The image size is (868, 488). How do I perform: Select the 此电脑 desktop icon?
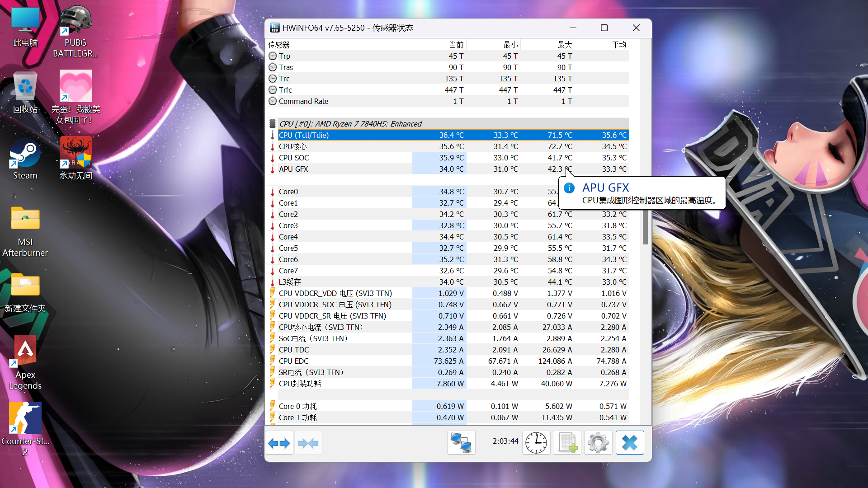[x=25, y=26]
